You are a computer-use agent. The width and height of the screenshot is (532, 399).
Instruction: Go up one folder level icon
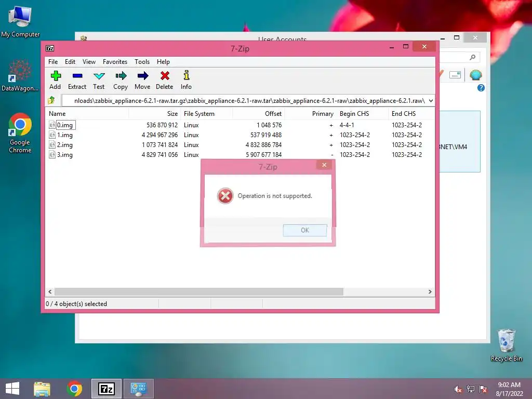tap(51, 100)
